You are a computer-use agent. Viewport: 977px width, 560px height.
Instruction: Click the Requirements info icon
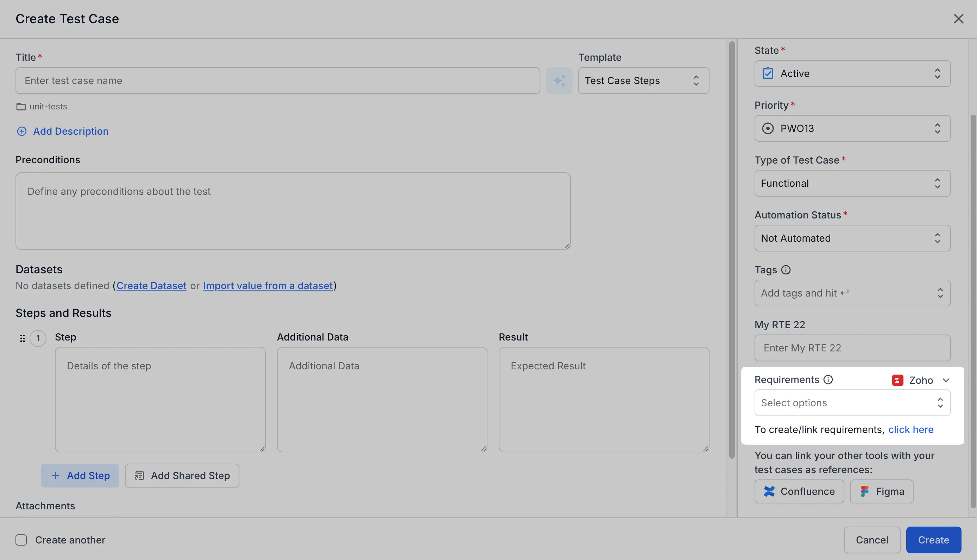[x=828, y=380]
